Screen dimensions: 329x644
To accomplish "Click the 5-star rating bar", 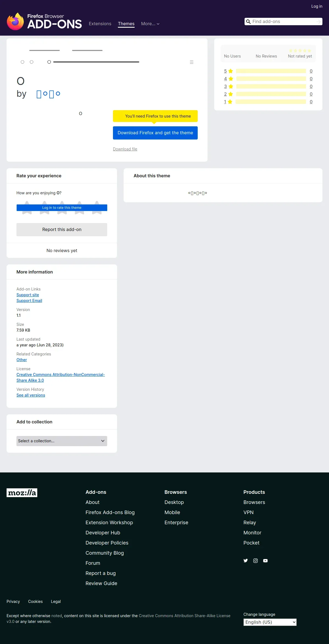I will click(x=271, y=71).
